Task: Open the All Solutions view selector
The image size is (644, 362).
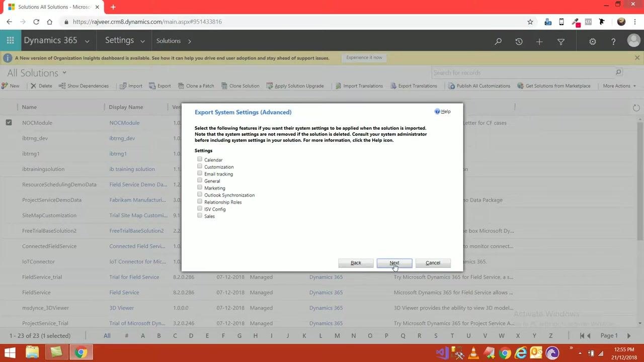Action: [37, 73]
